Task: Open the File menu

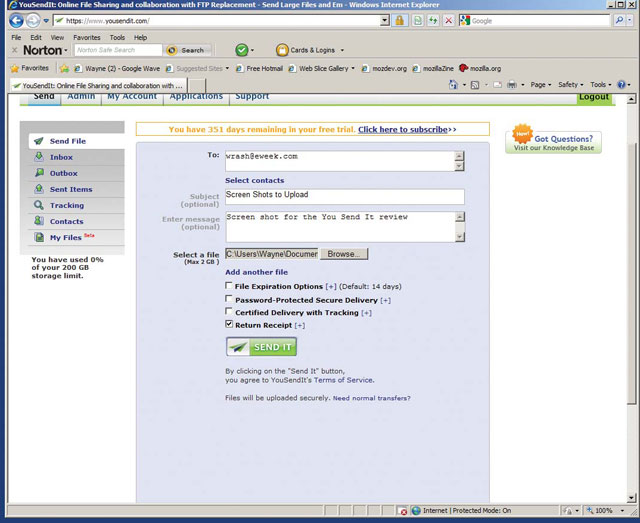Action: pyautogui.click(x=16, y=38)
